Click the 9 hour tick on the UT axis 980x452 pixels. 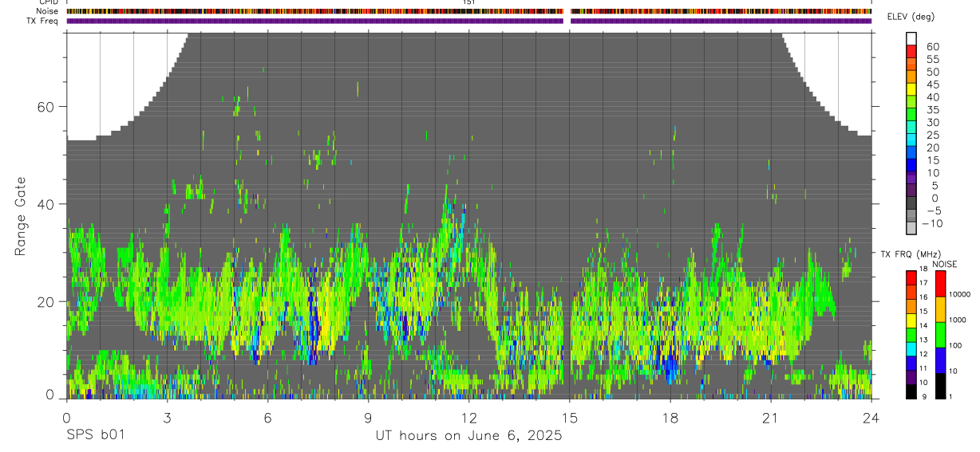point(368,417)
